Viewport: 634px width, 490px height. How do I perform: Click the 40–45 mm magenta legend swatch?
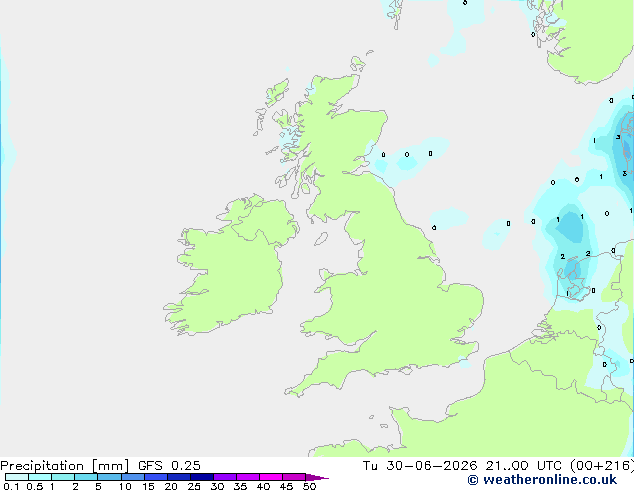tap(271, 477)
